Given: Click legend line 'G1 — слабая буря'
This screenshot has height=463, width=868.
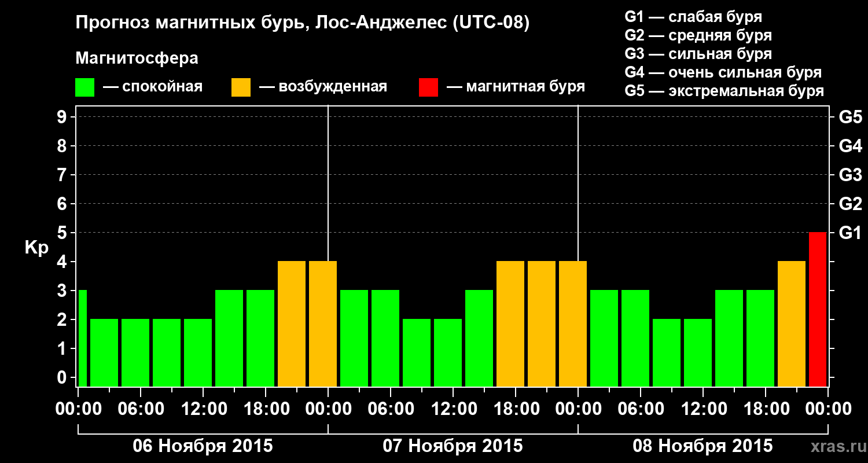Looking at the screenshot, I should point(693,17).
